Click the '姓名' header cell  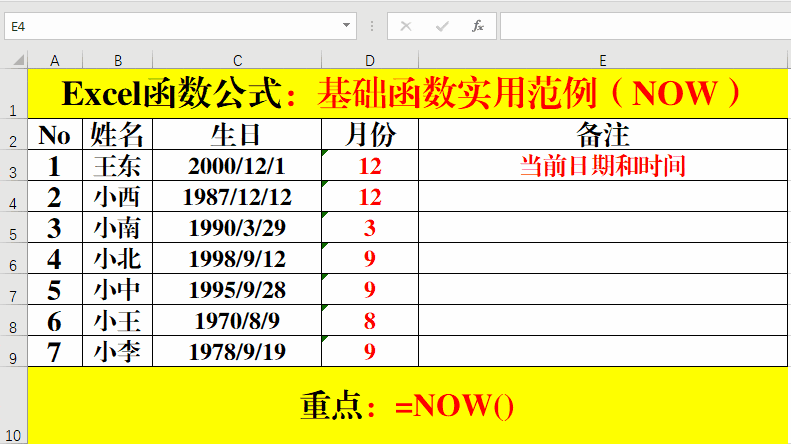[118, 135]
